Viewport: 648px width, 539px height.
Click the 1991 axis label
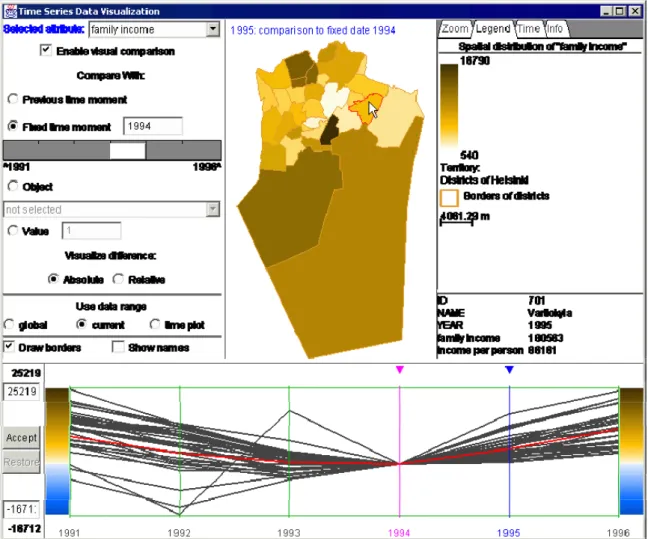click(69, 533)
